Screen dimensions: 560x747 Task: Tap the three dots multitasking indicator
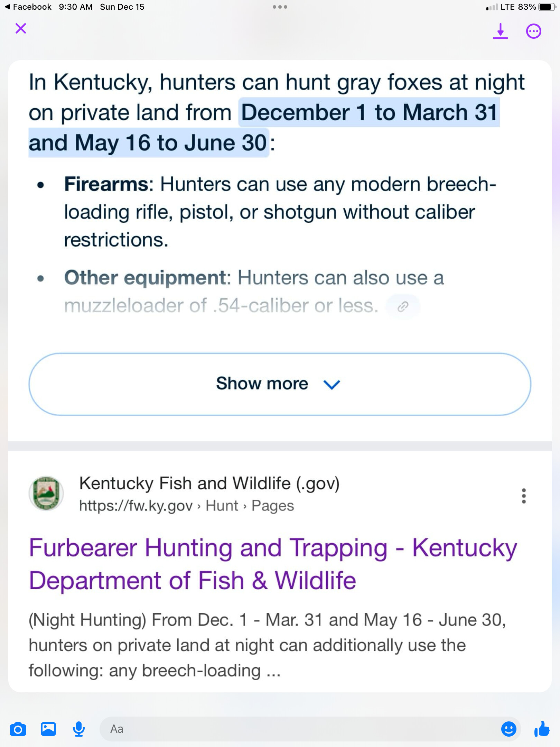click(280, 7)
